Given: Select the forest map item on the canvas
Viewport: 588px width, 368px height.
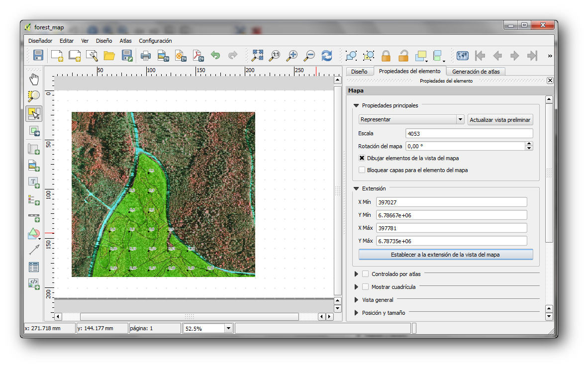Looking at the screenshot, I should click(x=163, y=194).
